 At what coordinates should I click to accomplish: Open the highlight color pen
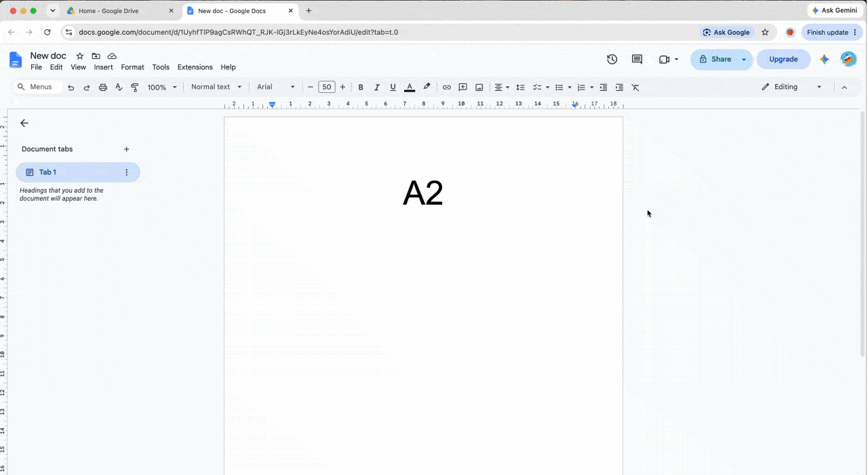pos(427,88)
